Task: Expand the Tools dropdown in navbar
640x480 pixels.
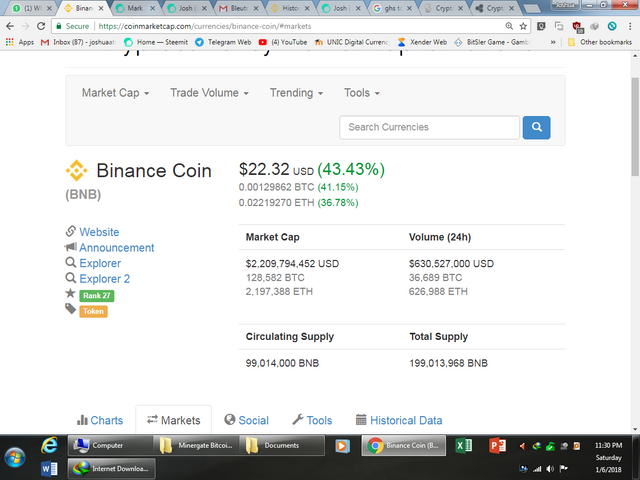Action: click(362, 93)
